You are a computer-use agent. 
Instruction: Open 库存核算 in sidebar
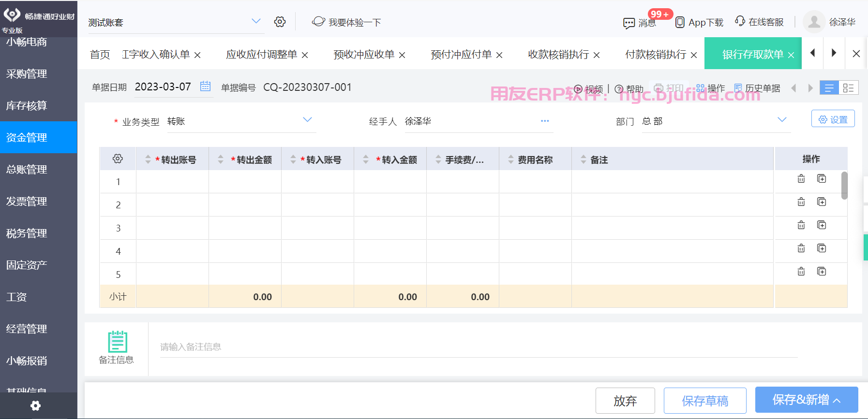[27, 105]
